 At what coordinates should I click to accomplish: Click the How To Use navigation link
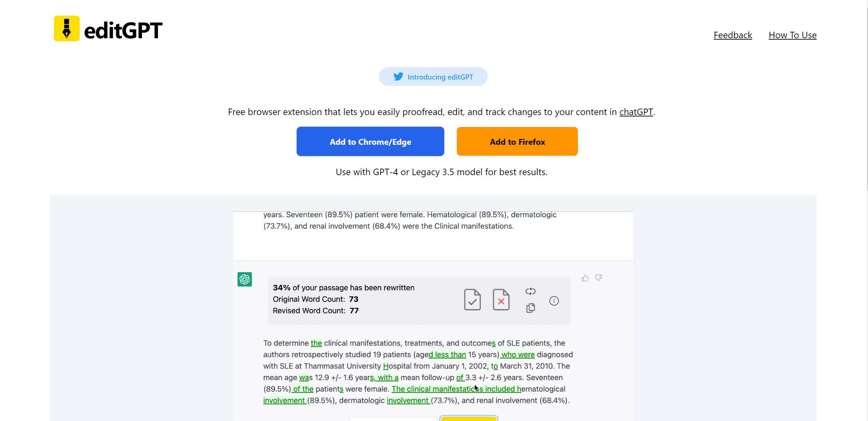(x=793, y=34)
